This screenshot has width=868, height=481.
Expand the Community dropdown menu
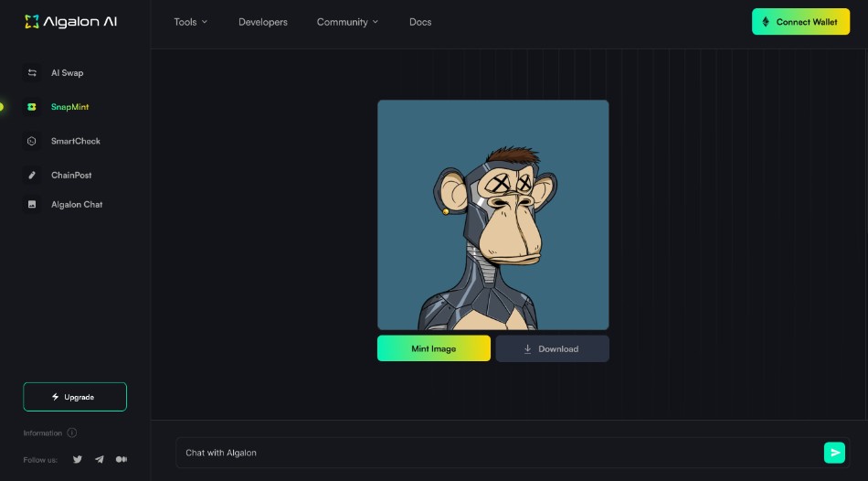tap(347, 22)
